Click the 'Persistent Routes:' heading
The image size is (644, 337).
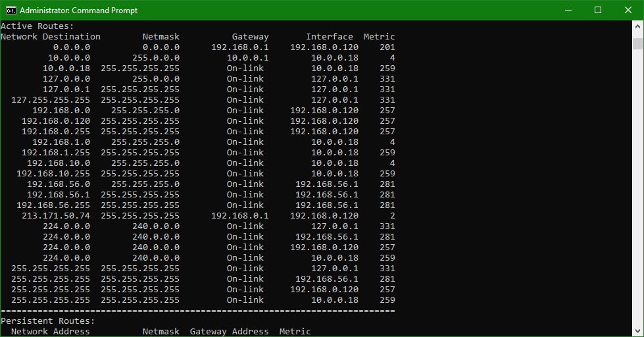(47, 321)
